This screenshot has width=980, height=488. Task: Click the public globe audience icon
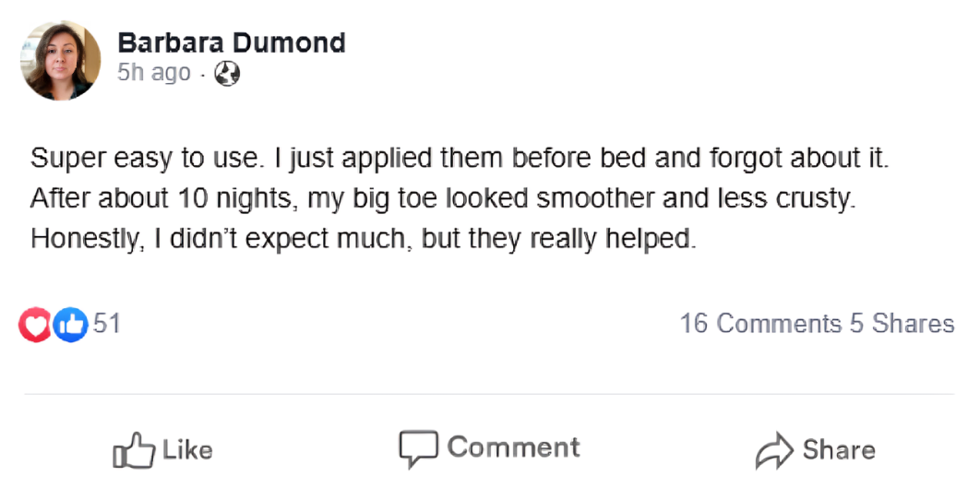click(x=227, y=74)
